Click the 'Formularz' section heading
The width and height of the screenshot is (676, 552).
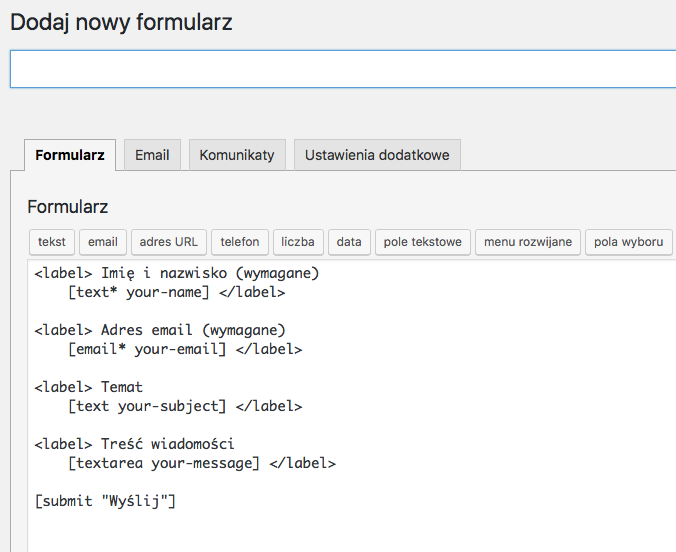pos(68,207)
